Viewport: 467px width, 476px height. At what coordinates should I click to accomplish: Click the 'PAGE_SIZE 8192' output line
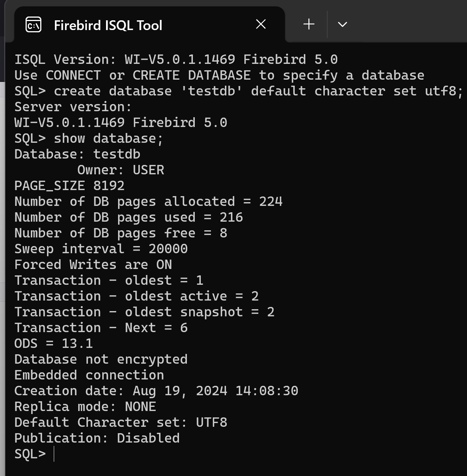click(x=70, y=186)
